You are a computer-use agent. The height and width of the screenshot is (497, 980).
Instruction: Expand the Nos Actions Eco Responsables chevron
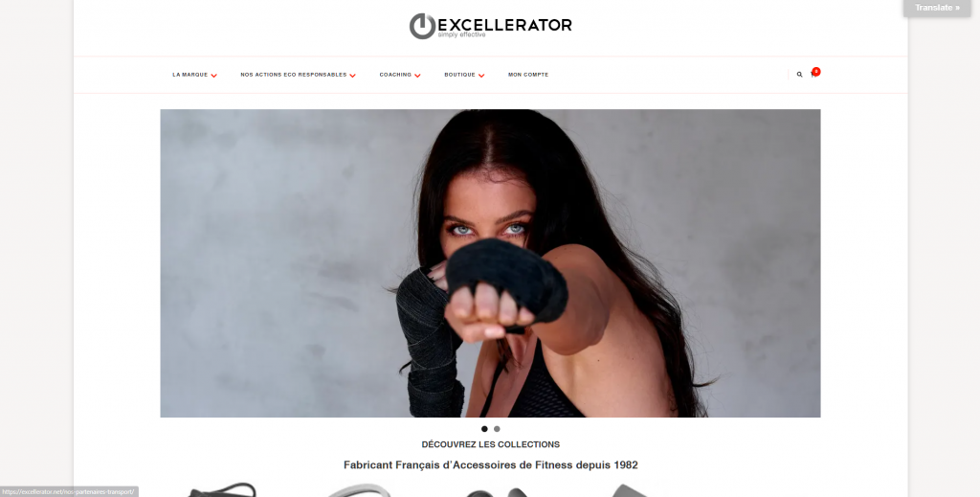click(x=352, y=76)
